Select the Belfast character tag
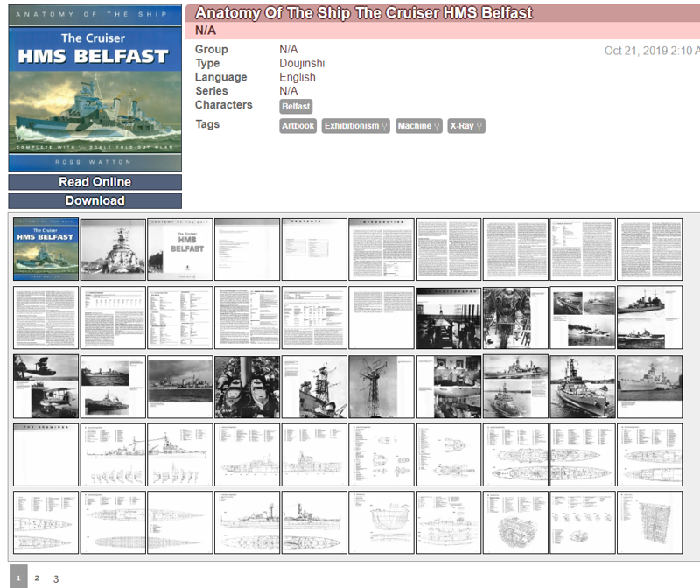700x588 pixels. pyautogui.click(x=296, y=106)
